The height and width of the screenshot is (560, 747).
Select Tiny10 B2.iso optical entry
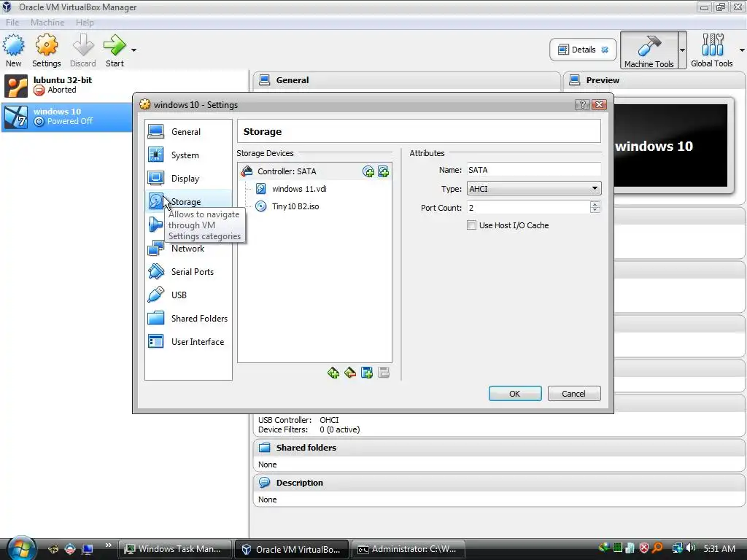[x=295, y=206]
